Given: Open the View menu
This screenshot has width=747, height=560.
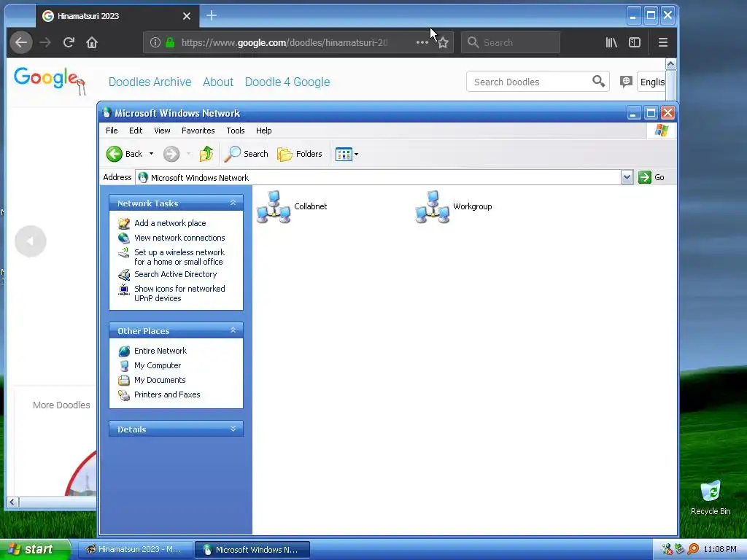Looking at the screenshot, I should [x=162, y=131].
